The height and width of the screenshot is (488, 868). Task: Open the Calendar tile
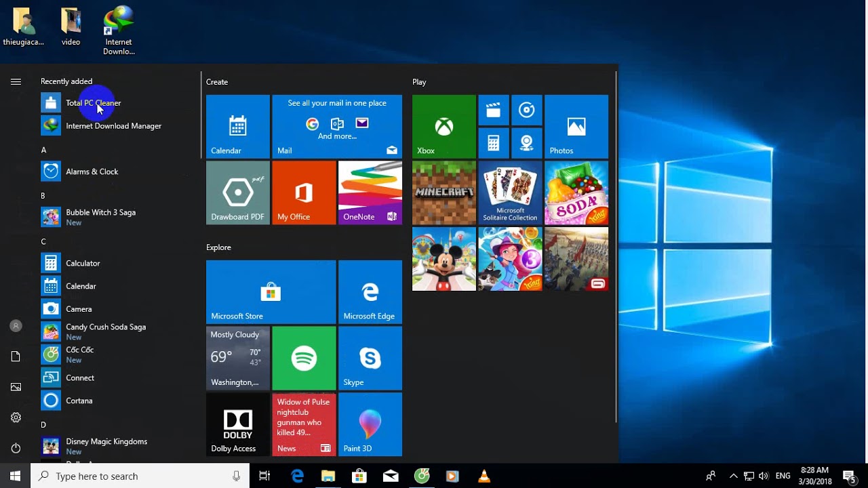[238, 127]
